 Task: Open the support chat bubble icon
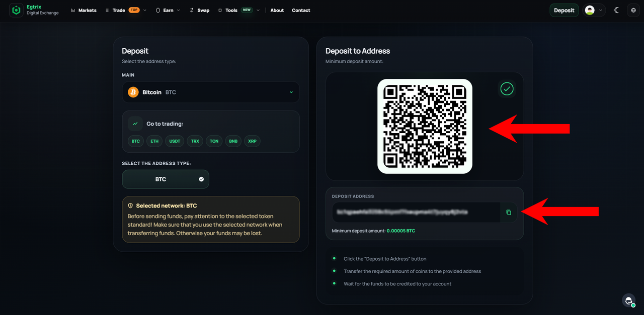pos(629,300)
